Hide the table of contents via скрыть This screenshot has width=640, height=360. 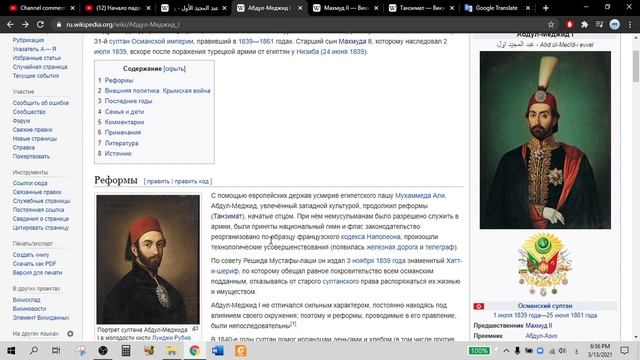175,69
